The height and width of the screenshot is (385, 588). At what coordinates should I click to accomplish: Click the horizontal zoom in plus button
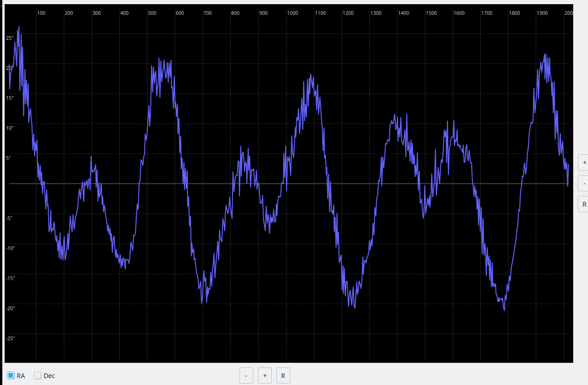coord(264,375)
